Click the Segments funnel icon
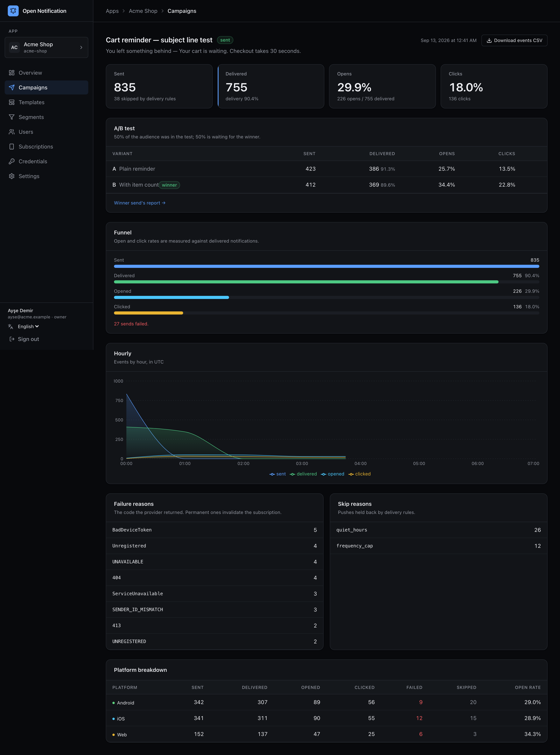 pos(11,117)
